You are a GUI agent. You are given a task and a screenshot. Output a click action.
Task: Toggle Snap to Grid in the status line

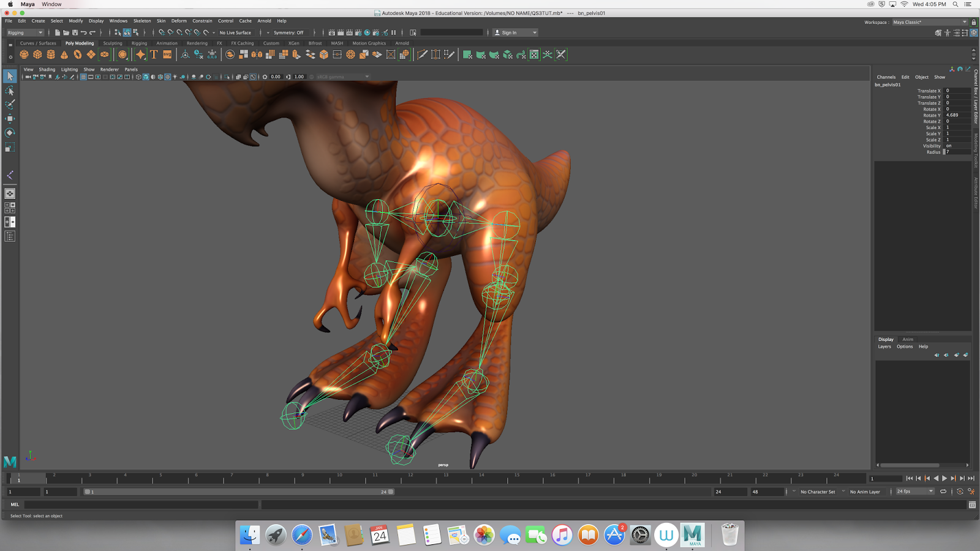coord(161,32)
